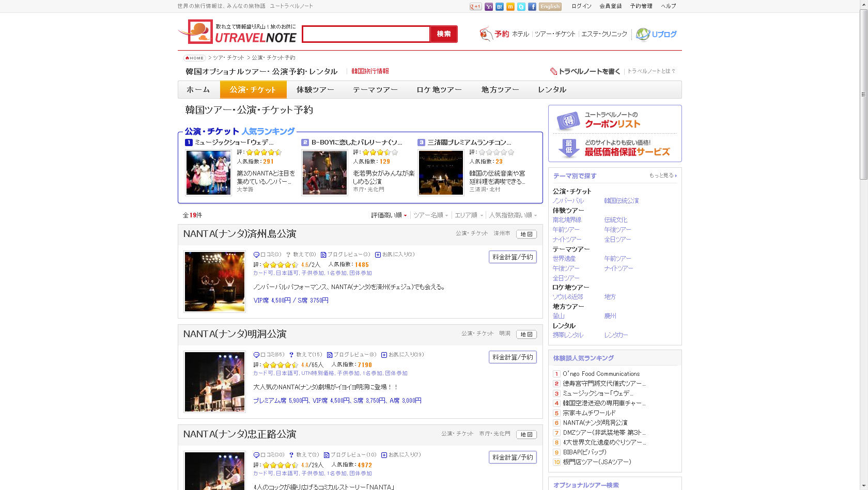Open ranking item BIBAP(ビバップ)
868x490 pixels.
584,452
